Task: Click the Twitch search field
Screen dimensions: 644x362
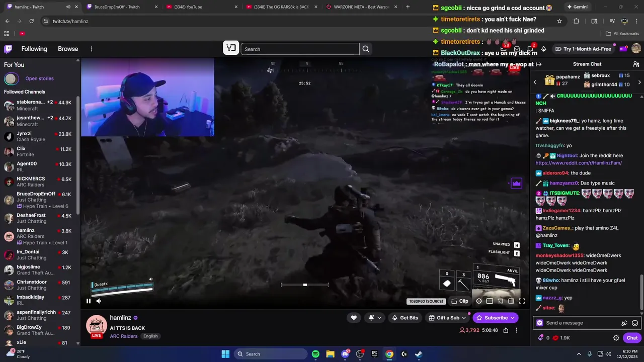Action: (300, 49)
